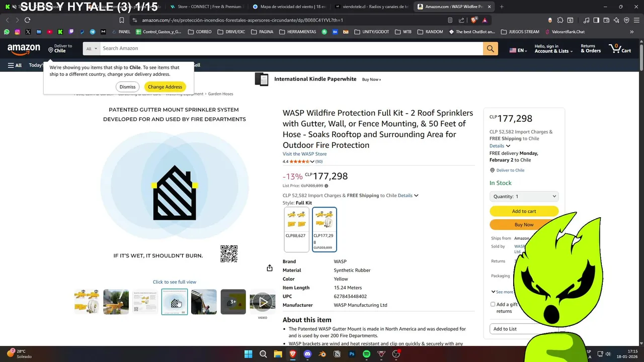
Task: Click the Windows Start button
Action: 249,354
